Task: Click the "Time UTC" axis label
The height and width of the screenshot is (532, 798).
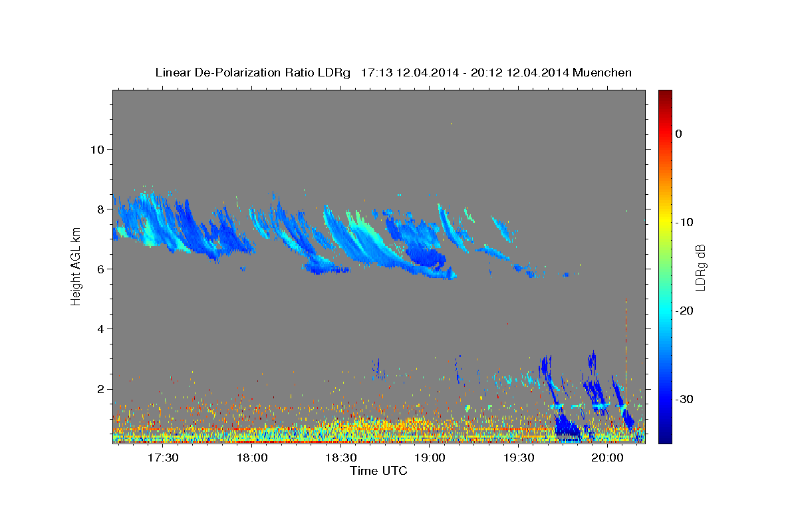Action: click(378, 471)
